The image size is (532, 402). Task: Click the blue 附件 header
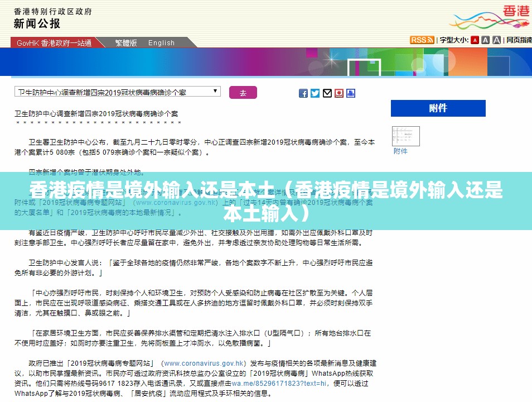(x=438, y=108)
